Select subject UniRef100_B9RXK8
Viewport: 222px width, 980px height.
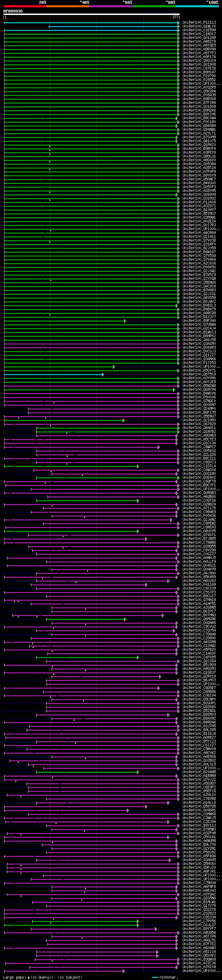click(199, 99)
